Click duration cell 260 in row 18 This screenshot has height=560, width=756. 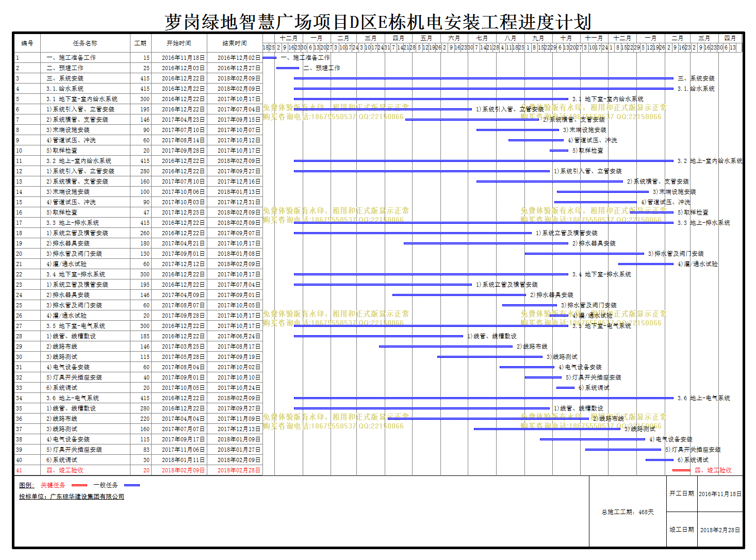tap(141, 233)
